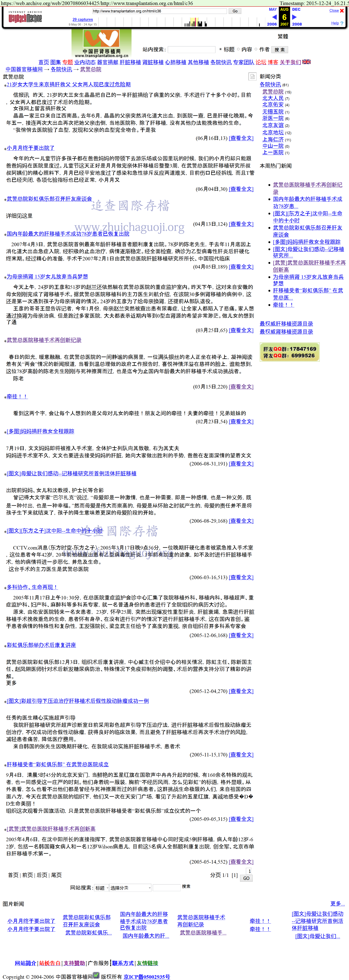Select the 内容 search radio button

pos(238,49)
